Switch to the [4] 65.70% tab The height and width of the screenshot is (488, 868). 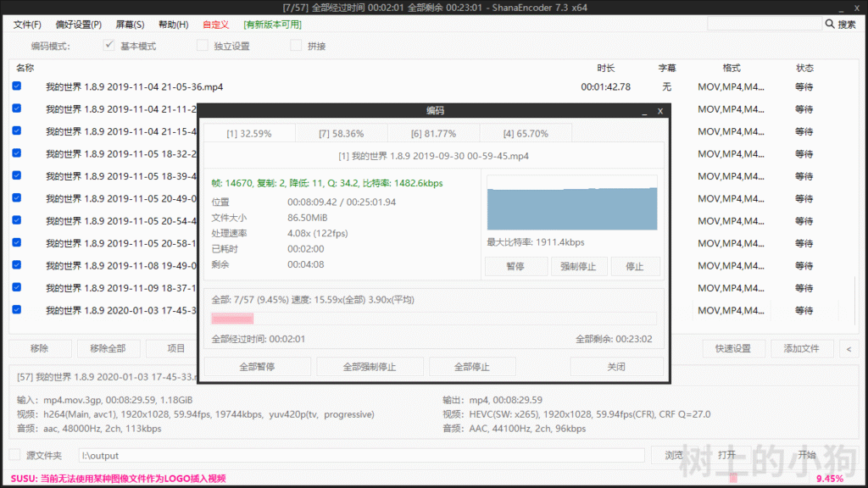pos(526,133)
